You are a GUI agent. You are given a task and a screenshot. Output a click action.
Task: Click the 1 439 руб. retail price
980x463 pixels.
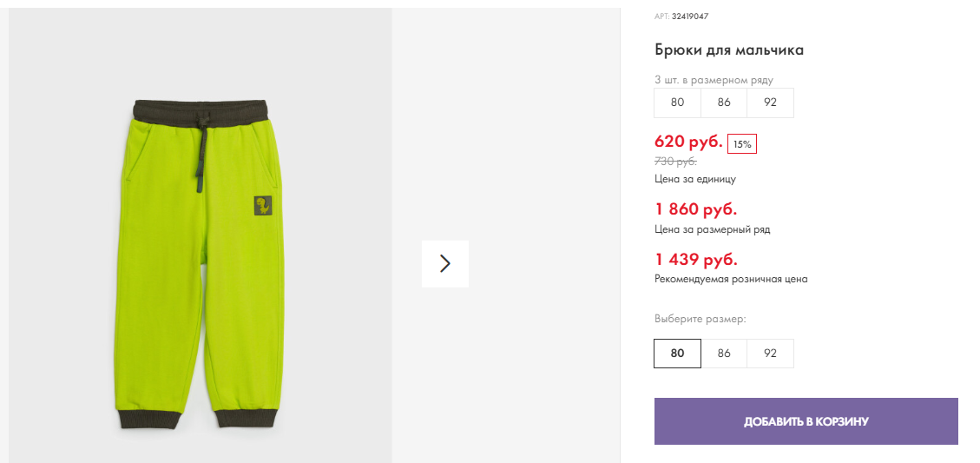[695, 260]
